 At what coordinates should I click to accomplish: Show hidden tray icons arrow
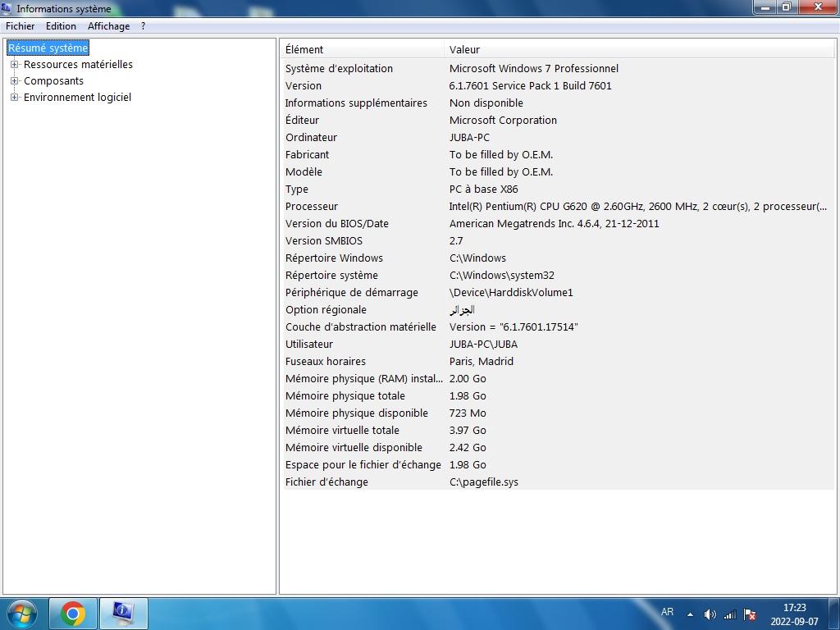[690, 614]
